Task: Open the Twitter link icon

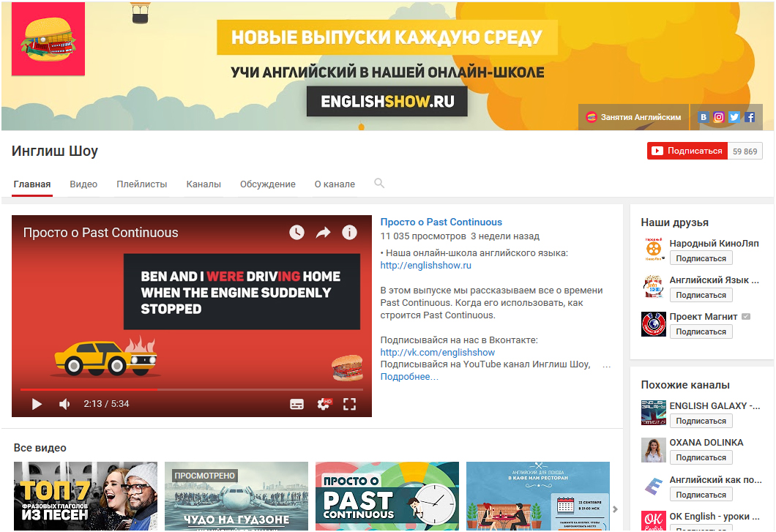Action: 734,117
